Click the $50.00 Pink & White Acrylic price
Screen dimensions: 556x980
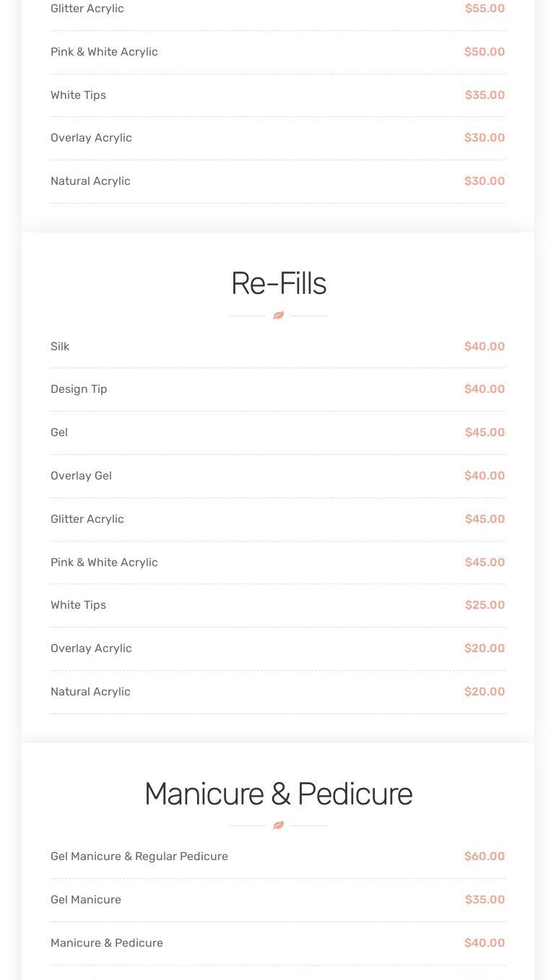tap(485, 52)
